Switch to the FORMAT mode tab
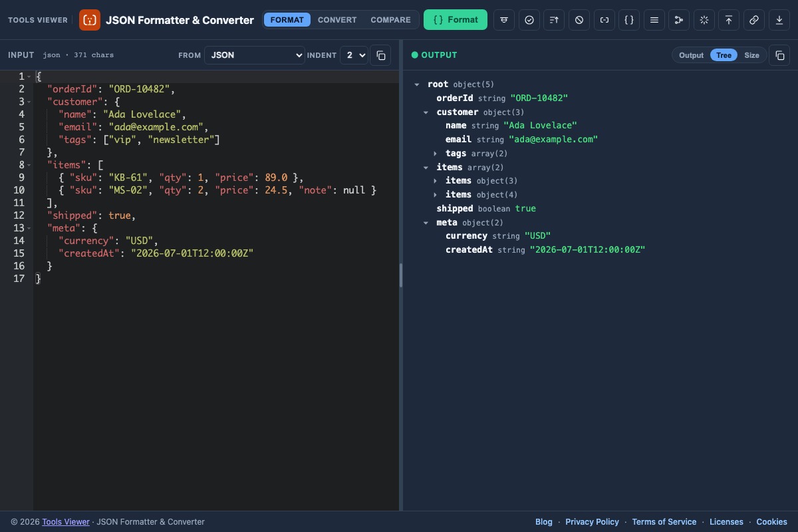798x532 pixels. (287, 20)
